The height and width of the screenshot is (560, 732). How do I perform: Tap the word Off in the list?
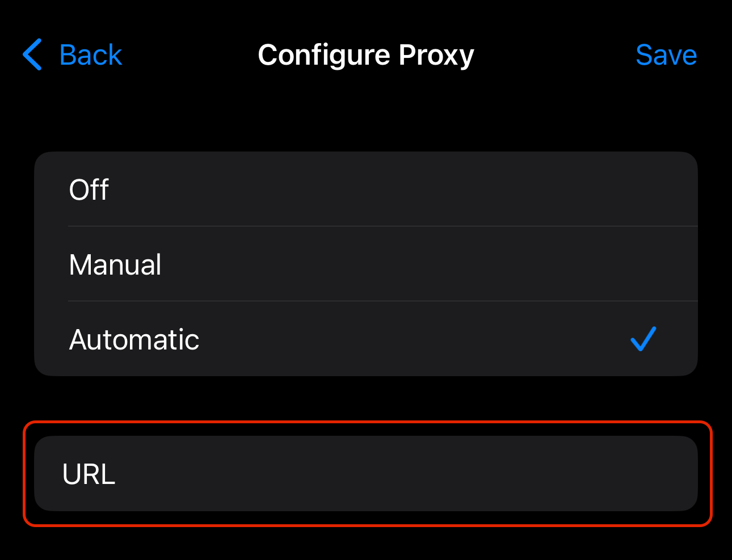click(89, 190)
